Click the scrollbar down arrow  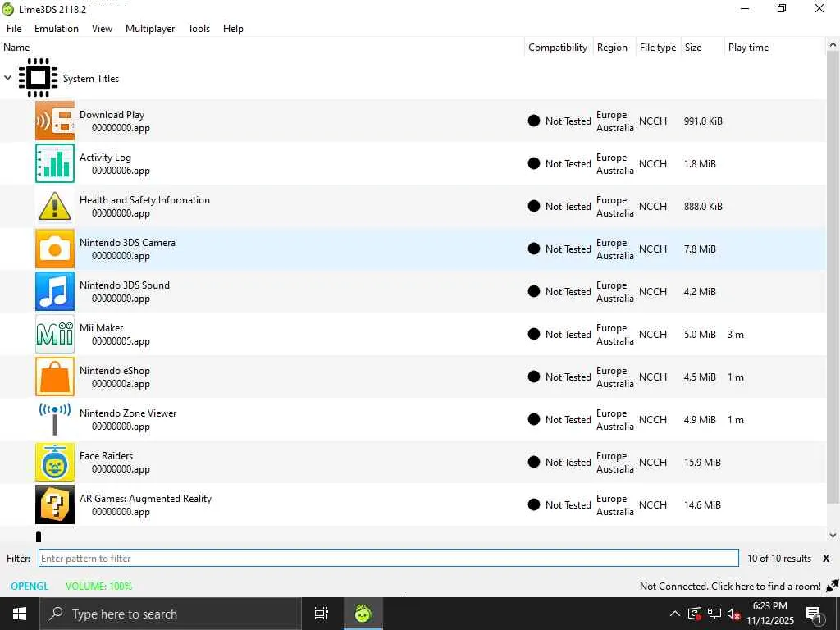(833, 535)
